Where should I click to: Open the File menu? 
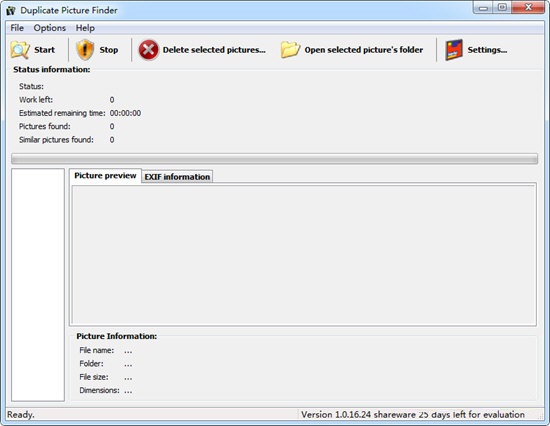coord(17,28)
